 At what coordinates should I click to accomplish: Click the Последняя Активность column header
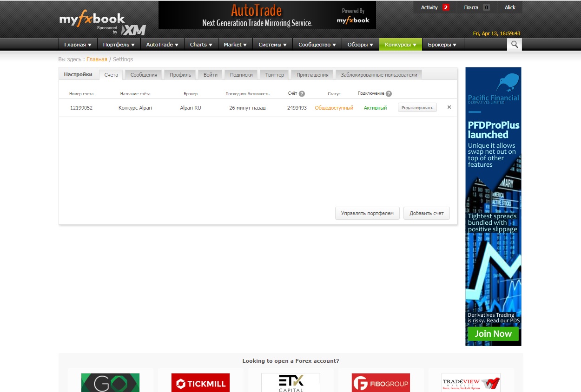[247, 94]
